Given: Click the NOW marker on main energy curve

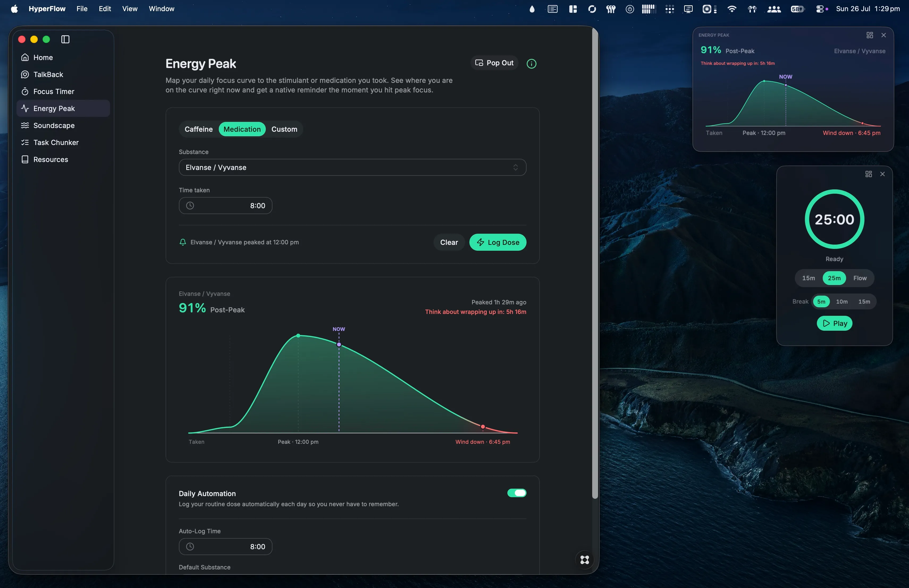Looking at the screenshot, I should point(339,344).
